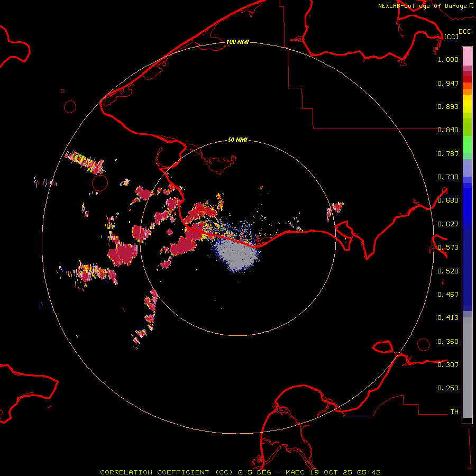Click the 0.467 color scale value
Screen dimensions: 476x476
(x=448, y=295)
